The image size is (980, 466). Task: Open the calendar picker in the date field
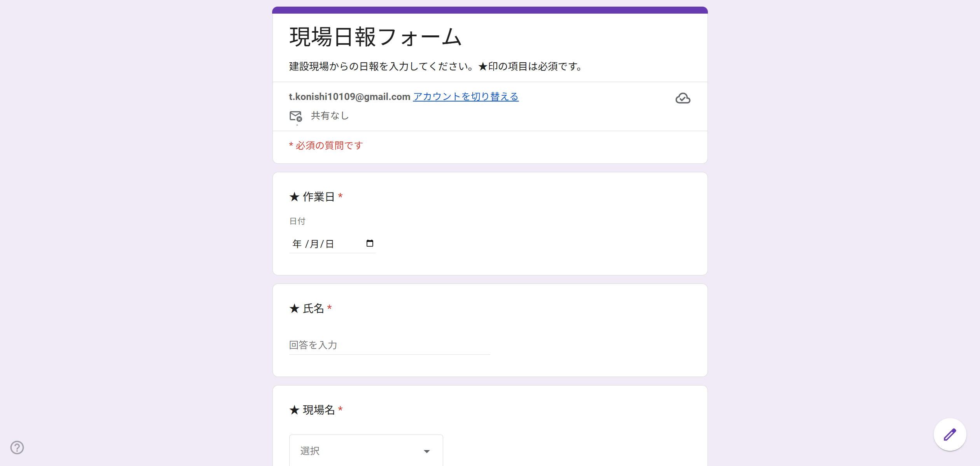coord(370,244)
